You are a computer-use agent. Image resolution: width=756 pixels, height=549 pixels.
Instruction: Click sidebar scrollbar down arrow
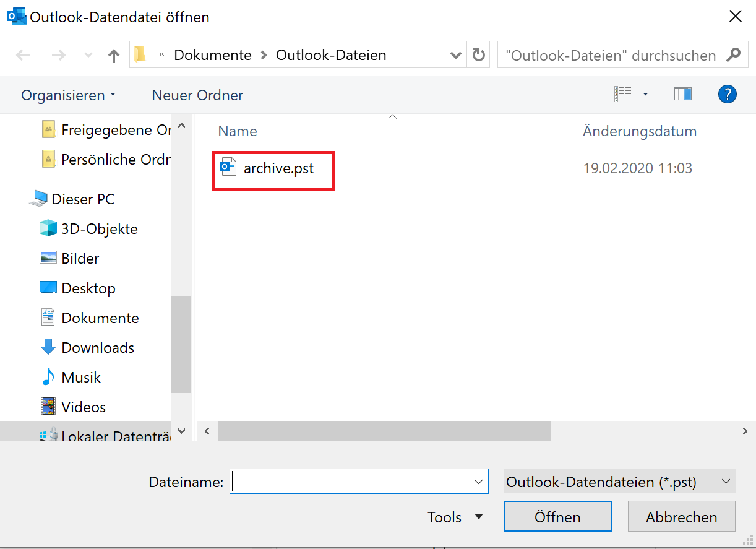(x=181, y=431)
